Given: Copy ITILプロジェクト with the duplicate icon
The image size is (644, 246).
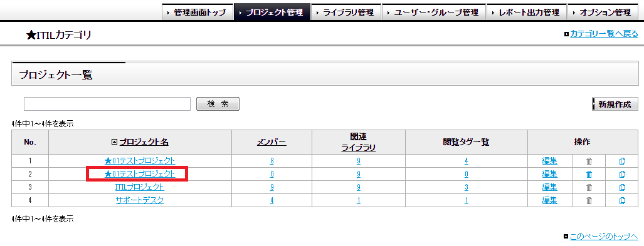Looking at the screenshot, I should pos(622,187).
